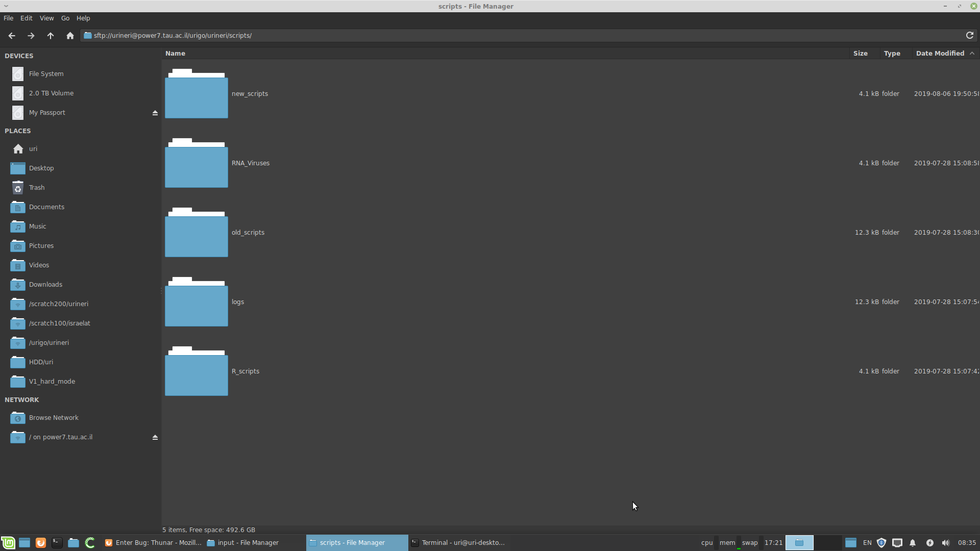
Task: Sort files by Name column
Action: pos(175,54)
